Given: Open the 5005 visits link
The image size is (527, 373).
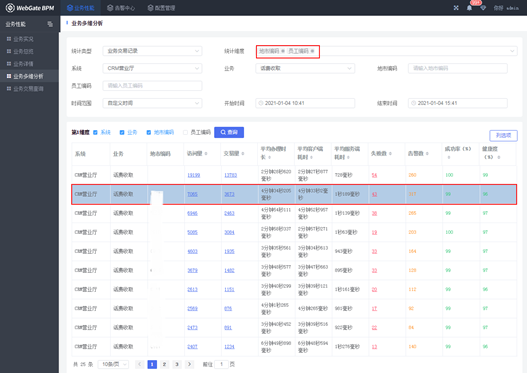Looking at the screenshot, I should click(192, 232).
